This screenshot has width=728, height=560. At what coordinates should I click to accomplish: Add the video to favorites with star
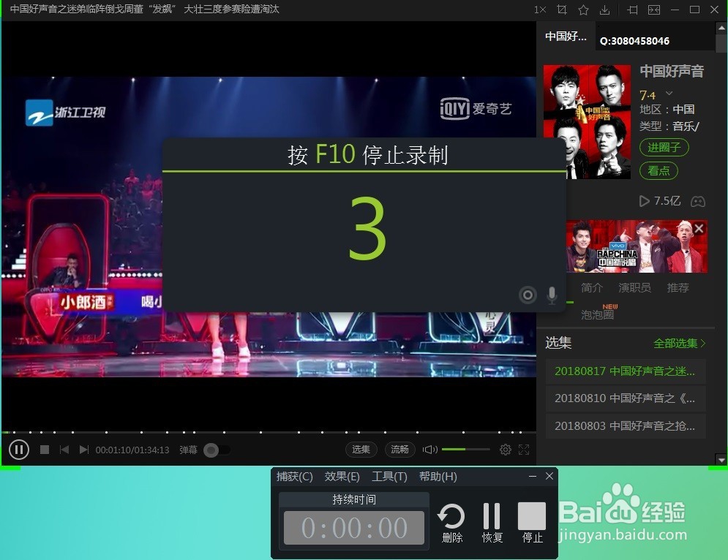coord(584,10)
